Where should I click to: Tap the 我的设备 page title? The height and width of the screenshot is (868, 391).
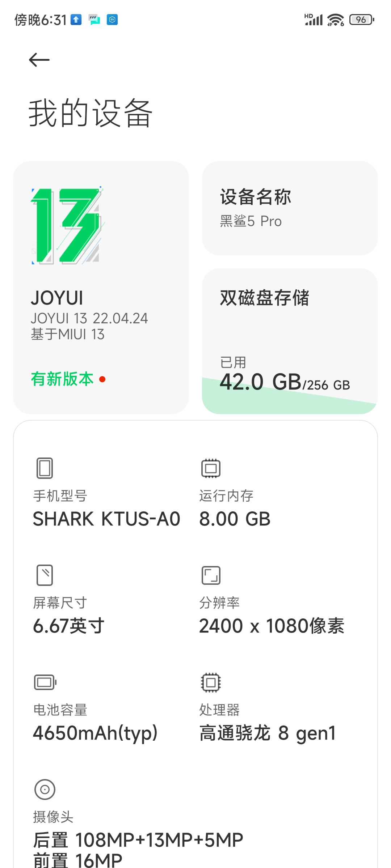91,113
